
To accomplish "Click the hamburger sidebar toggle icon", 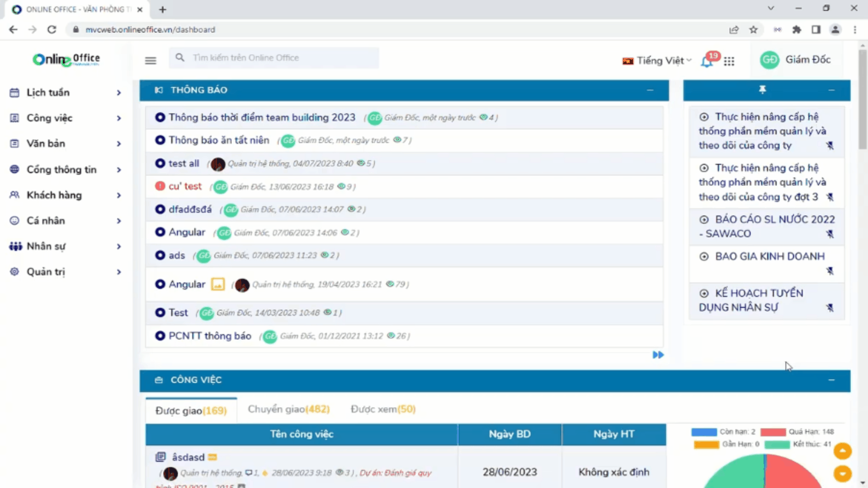I will coord(151,60).
